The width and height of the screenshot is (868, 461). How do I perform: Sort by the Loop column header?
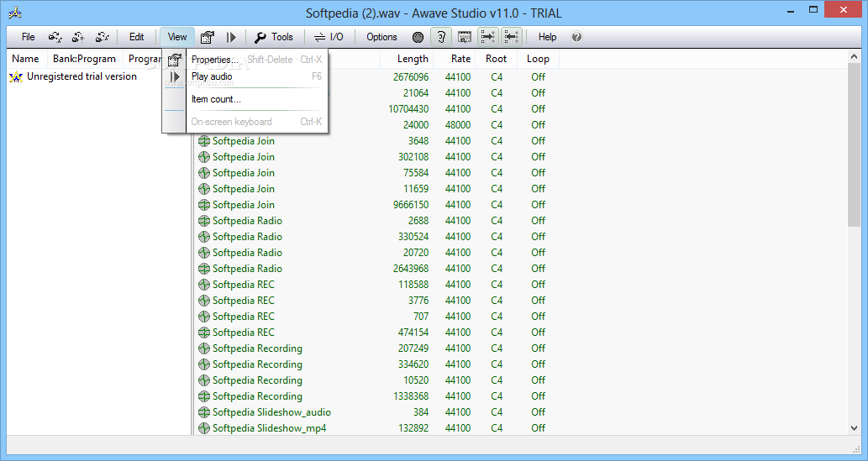[x=538, y=59]
